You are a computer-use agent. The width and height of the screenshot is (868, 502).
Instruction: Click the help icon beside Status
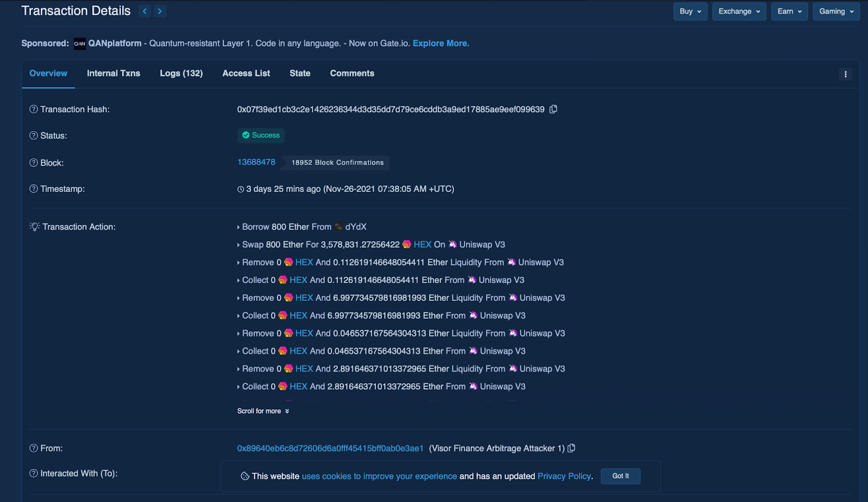click(x=34, y=136)
